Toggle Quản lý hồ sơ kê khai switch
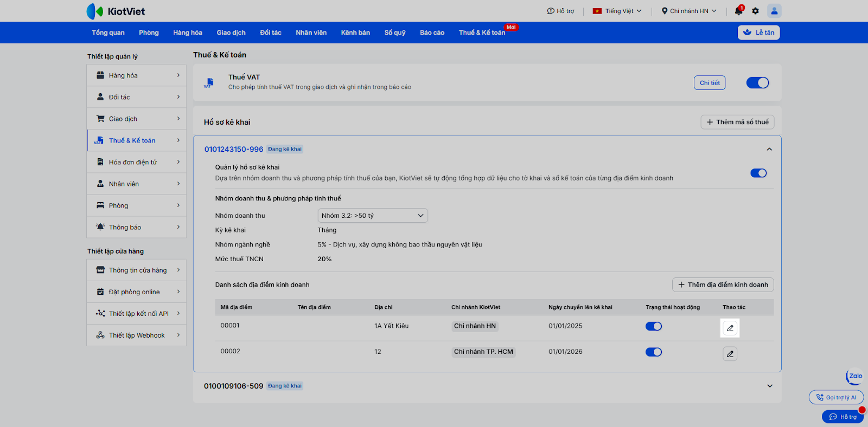Screen dimensions: 868x427 click(x=758, y=173)
